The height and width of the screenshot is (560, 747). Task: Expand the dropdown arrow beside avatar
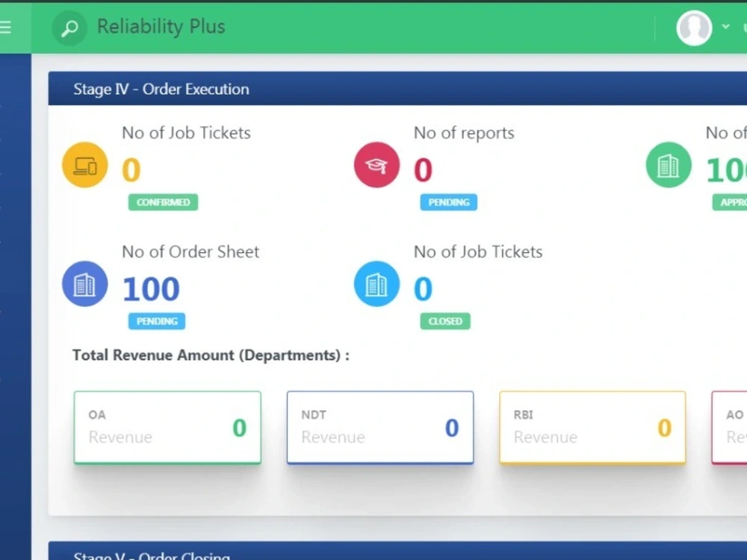point(725,26)
